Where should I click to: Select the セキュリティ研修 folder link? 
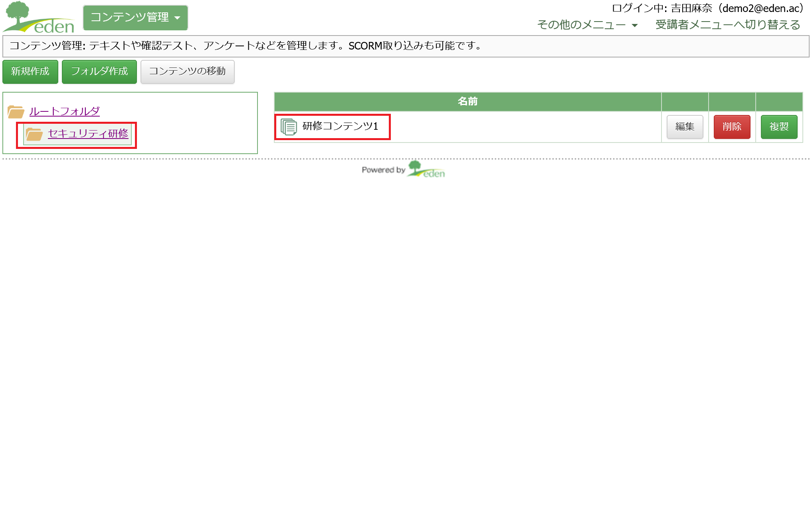(x=88, y=134)
